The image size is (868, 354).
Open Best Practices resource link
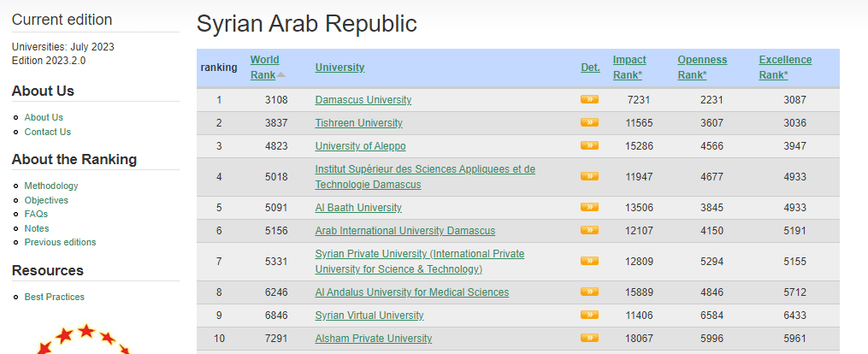(x=55, y=297)
